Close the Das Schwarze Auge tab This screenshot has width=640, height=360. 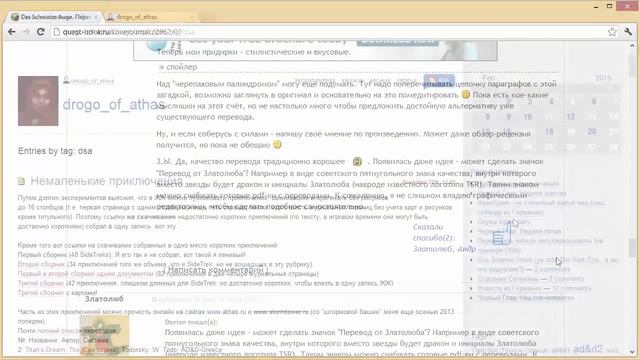tap(96, 17)
